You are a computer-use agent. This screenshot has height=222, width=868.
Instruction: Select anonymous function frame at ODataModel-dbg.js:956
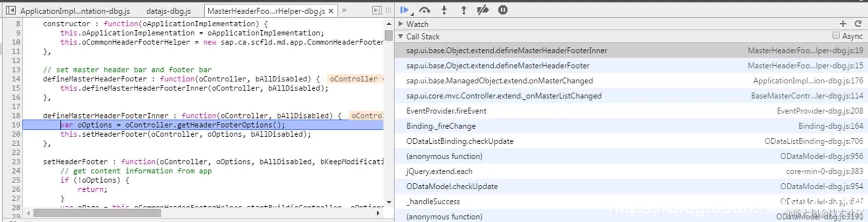631,156
